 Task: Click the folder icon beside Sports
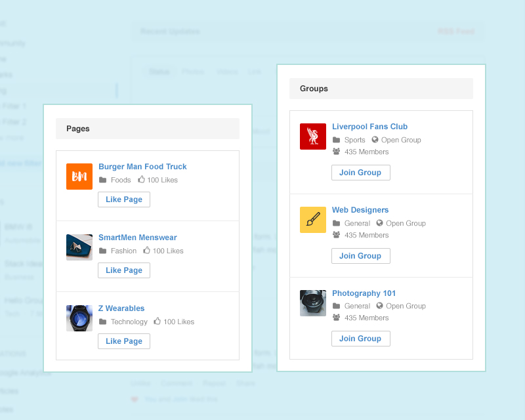pos(337,140)
